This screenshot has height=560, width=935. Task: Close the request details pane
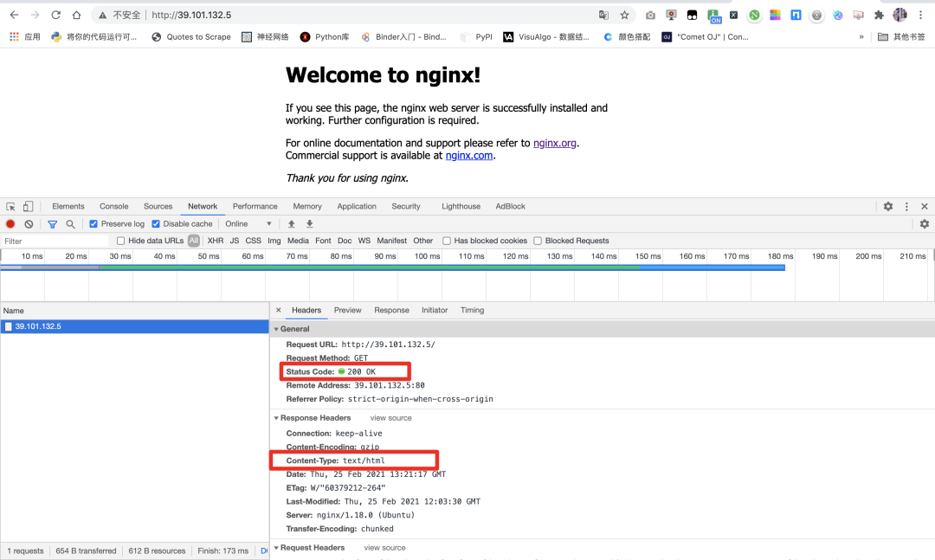pos(279,310)
